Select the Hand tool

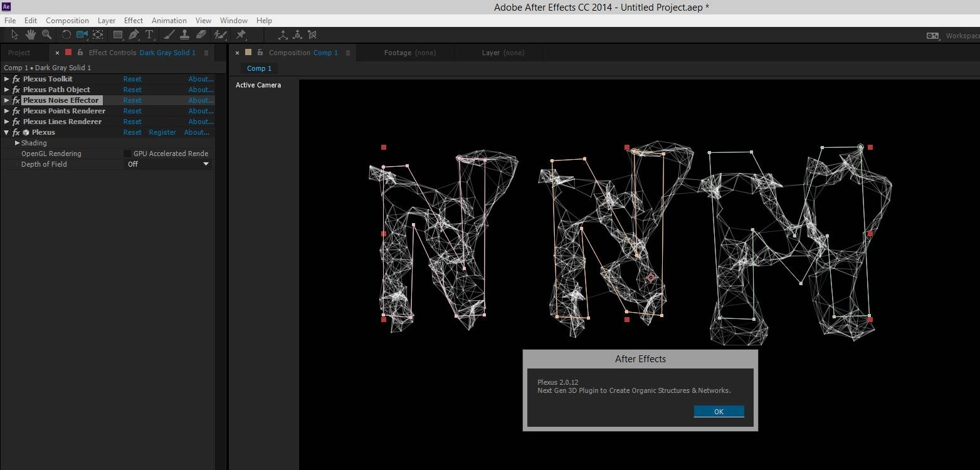[30, 34]
